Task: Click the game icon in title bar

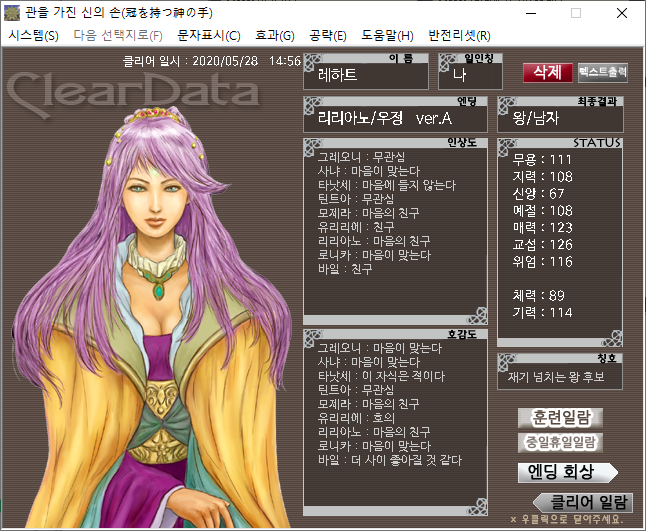Action: [x=12, y=13]
